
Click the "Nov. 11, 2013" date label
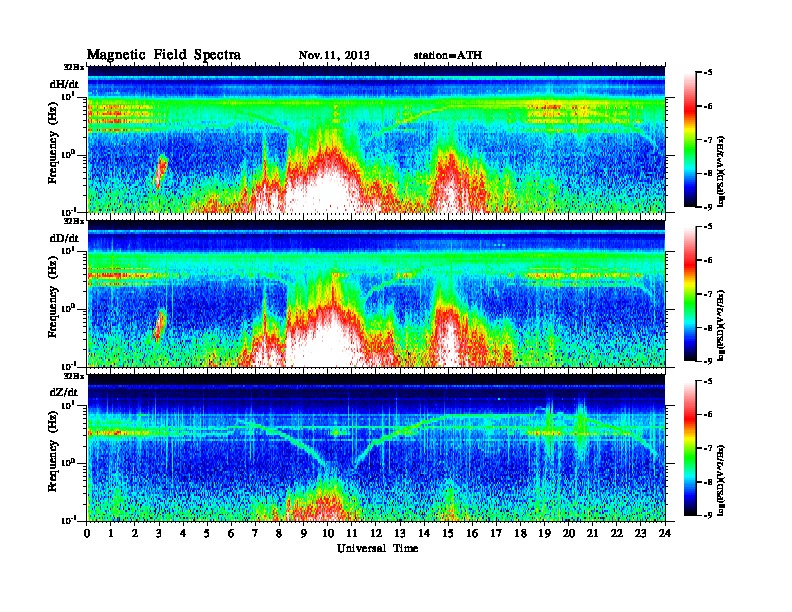(x=334, y=55)
